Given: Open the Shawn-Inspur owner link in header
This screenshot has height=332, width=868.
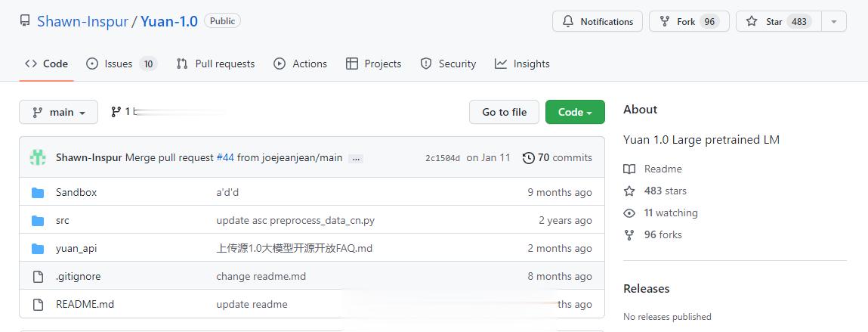Looking at the screenshot, I should (x=82, y=21).
